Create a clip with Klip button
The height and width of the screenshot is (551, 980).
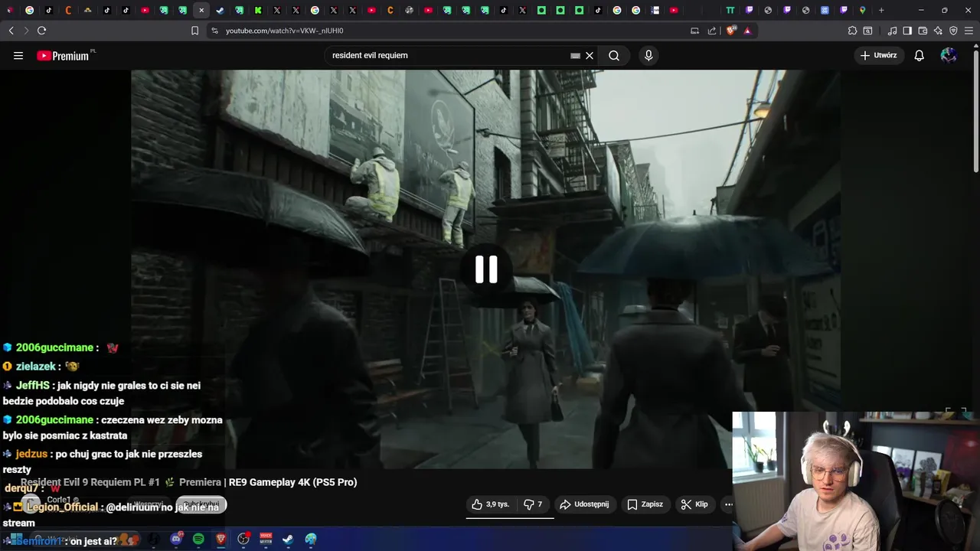pos(694,504)
